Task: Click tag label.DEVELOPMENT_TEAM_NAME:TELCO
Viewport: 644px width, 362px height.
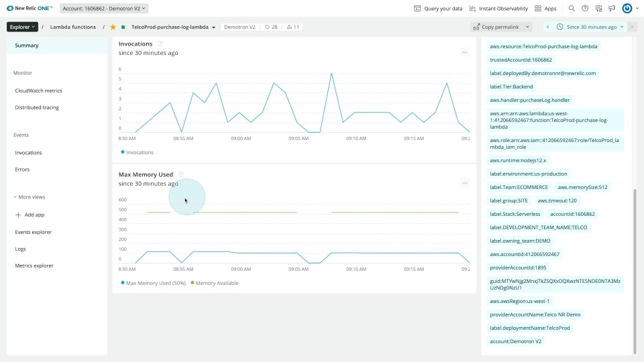Action: [x=539, y=227]
